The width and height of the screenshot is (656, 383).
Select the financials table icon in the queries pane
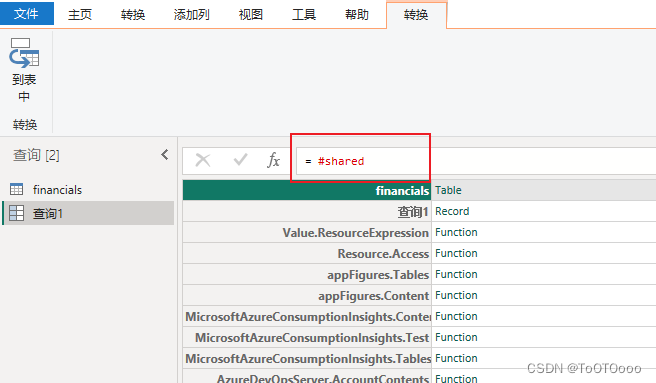16,189
